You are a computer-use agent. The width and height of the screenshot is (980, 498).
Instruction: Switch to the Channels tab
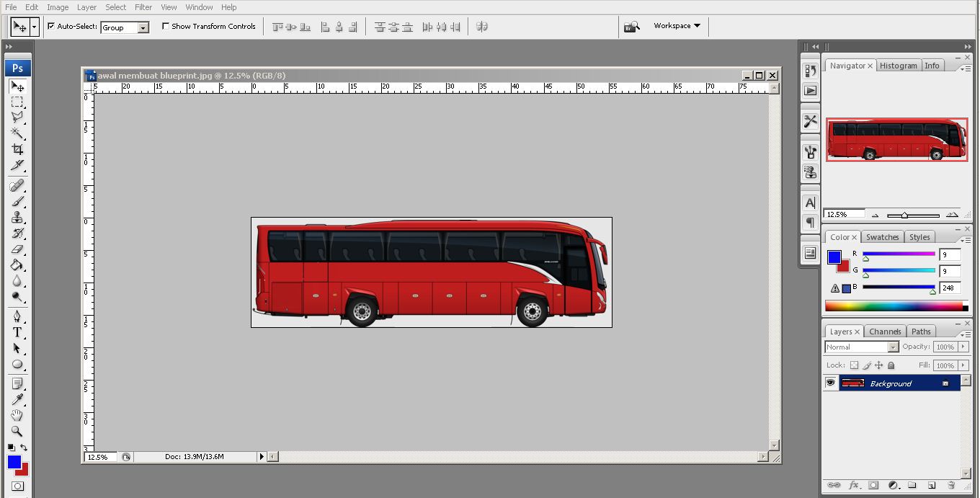coord(885,331)
